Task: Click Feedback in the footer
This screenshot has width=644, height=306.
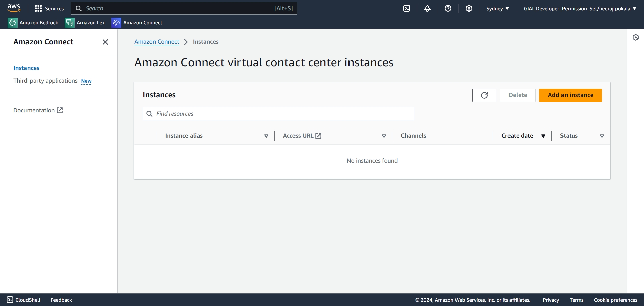Action: (61, 300)
